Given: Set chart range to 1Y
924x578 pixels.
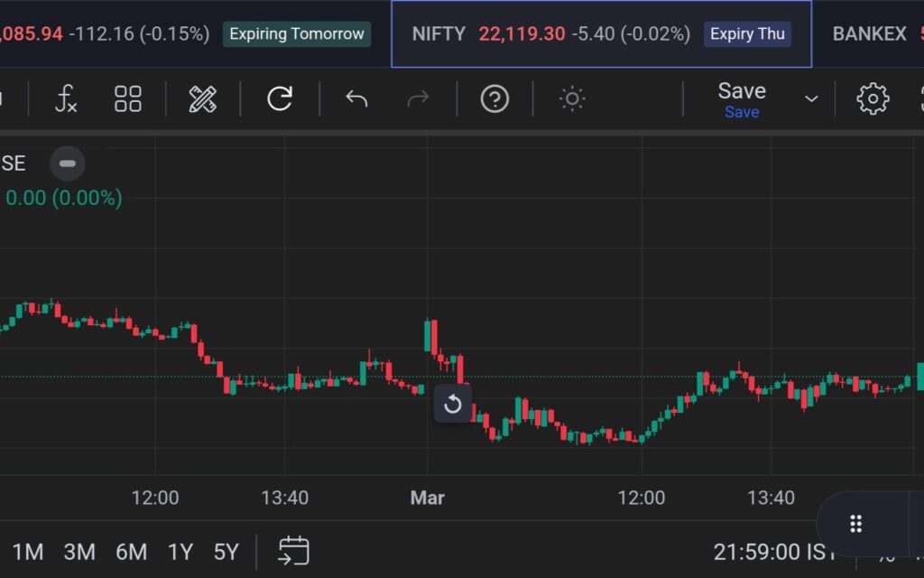Looking at the screenshot, I should coord(180,552).
